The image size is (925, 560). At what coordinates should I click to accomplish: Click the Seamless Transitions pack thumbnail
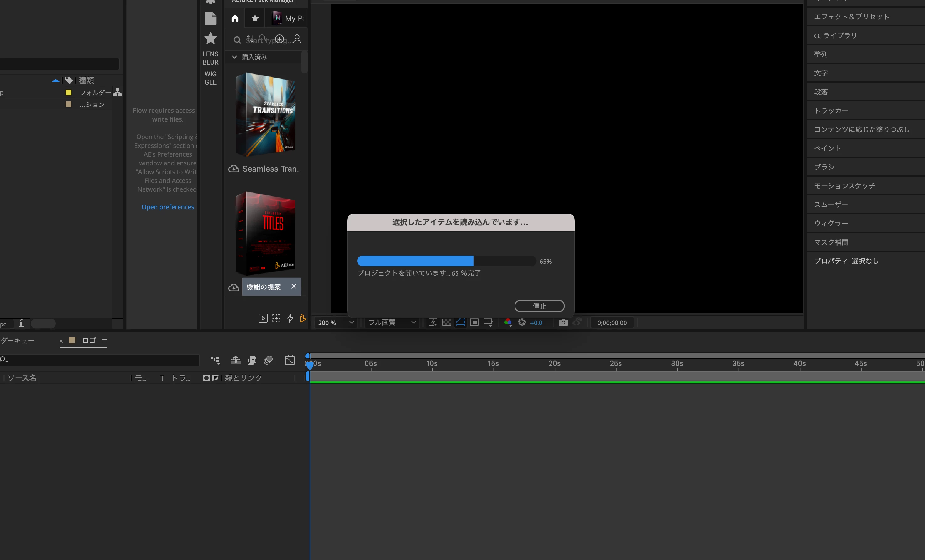click(265, 115)
